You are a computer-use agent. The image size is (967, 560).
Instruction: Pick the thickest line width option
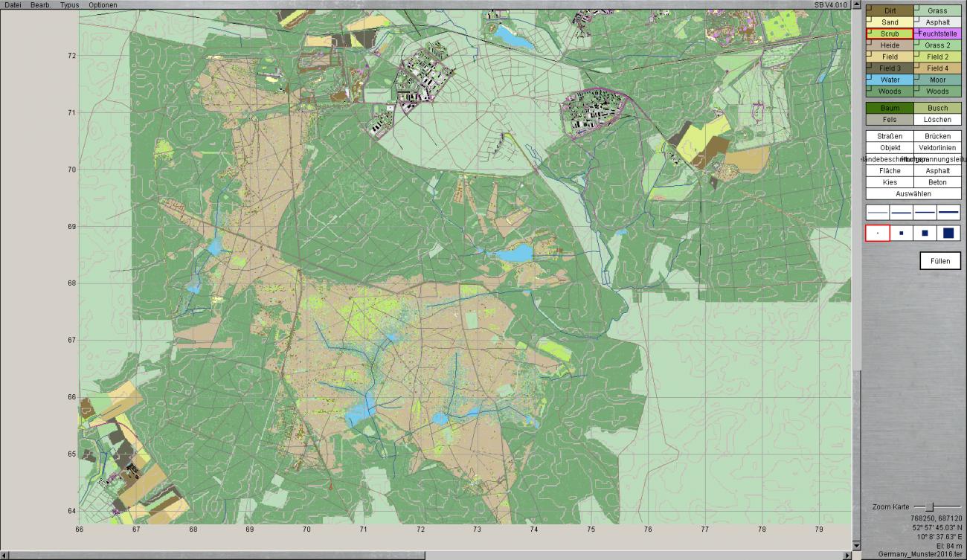tap(948, 213)
